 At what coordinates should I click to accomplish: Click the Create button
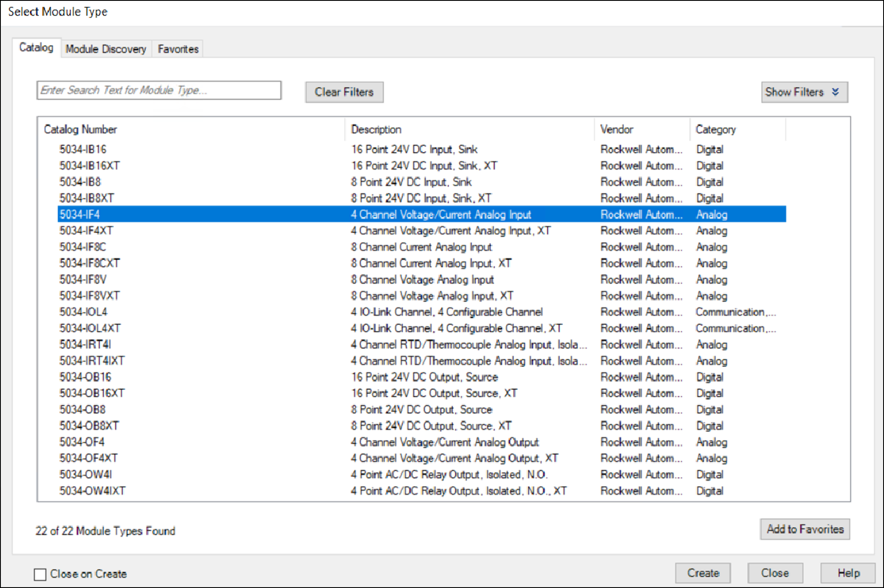tap(703, 573)
